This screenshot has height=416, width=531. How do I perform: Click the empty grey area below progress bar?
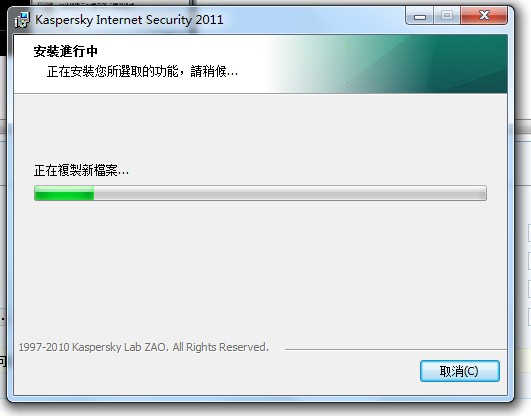[x=260, y=268]
